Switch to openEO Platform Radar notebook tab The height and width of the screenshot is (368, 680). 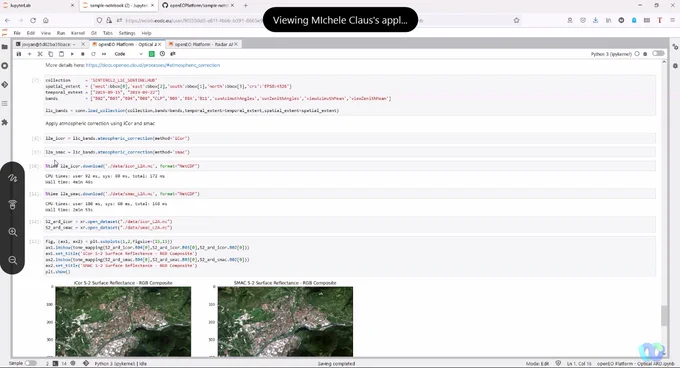coord(203,44)
